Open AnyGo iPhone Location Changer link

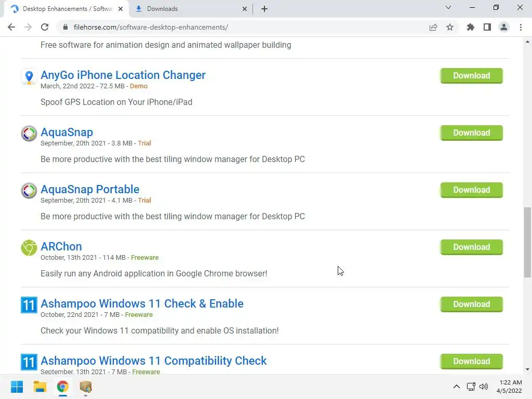pos(123,75)
